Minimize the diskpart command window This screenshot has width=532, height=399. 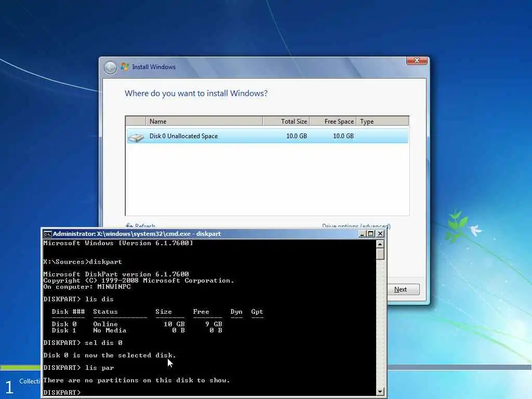362,234
